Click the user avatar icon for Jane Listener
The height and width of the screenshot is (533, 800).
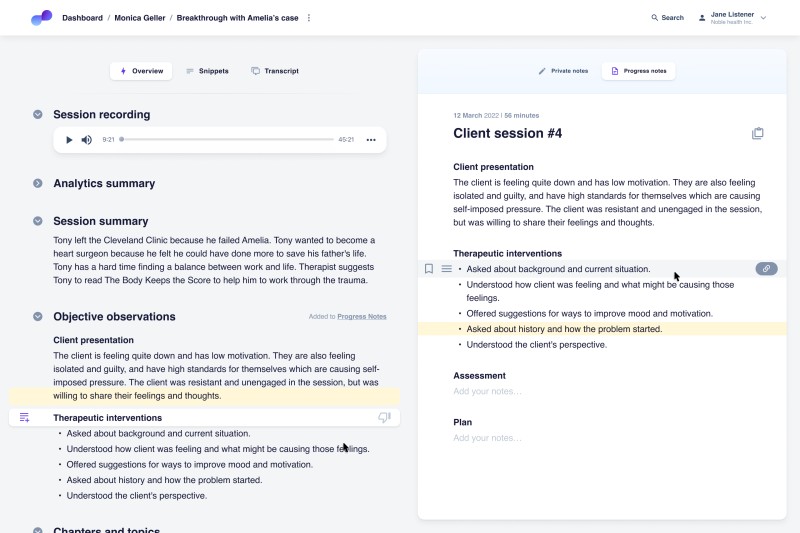pos(702,18)
